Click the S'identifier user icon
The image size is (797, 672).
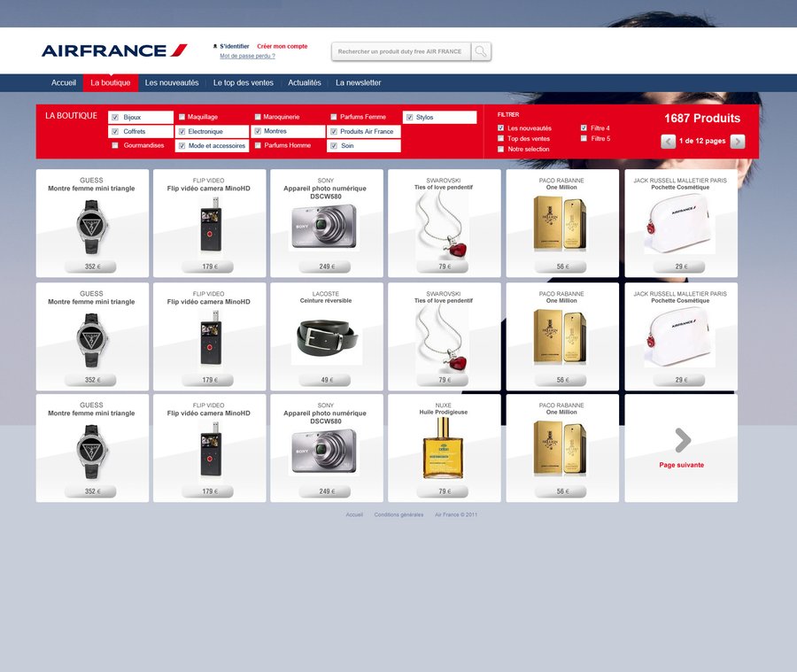tap(215, 46)
